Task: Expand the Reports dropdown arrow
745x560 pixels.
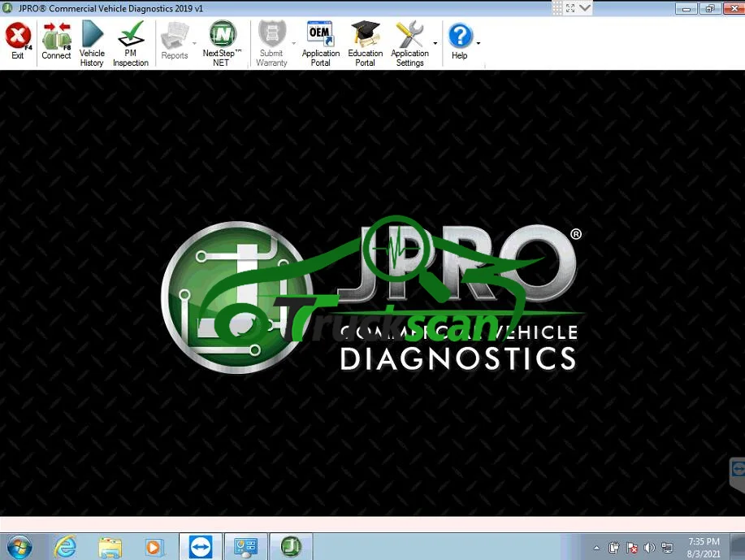Action: coord(194,43)
